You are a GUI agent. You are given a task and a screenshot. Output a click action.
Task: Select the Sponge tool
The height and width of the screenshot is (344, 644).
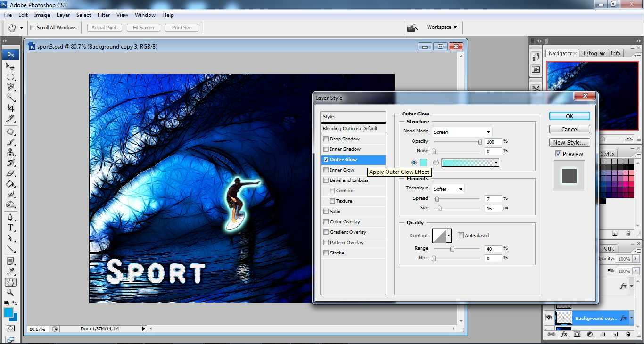point(10,205)
